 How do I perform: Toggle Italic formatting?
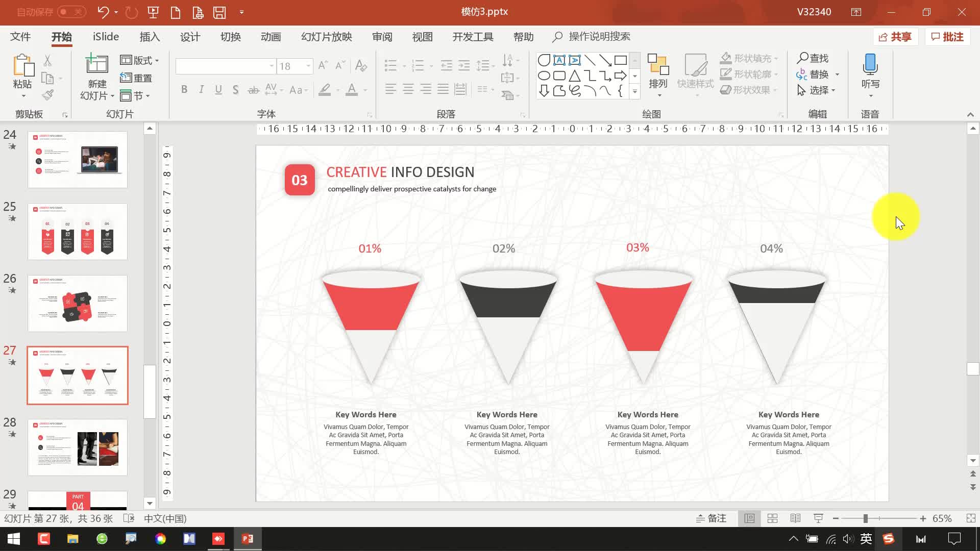(x=202, y=90)
